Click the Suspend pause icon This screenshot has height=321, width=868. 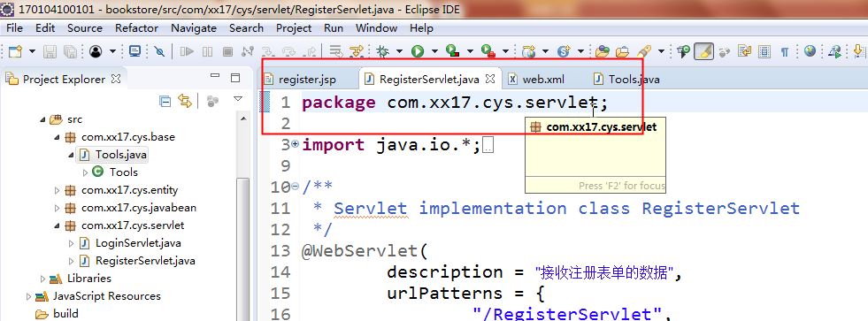click(x=208, y=51)
